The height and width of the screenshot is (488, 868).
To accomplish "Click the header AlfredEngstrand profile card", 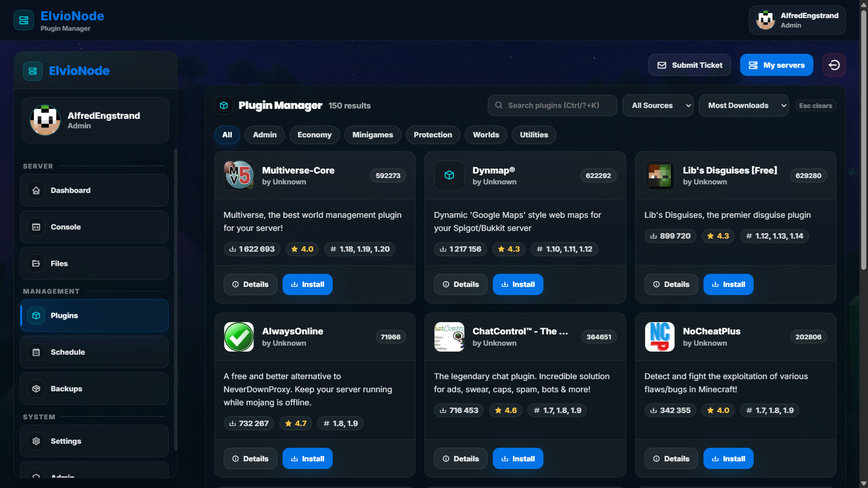I will (x=797, y=20).
